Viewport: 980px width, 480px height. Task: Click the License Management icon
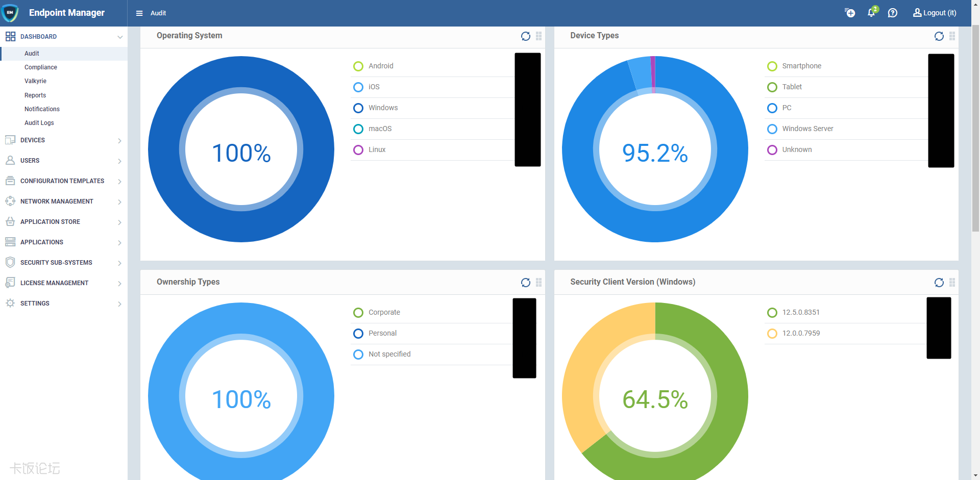tap(10, 283)
